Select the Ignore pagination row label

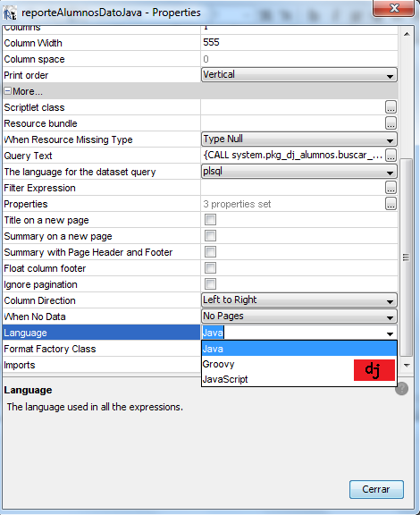(40, 284)
